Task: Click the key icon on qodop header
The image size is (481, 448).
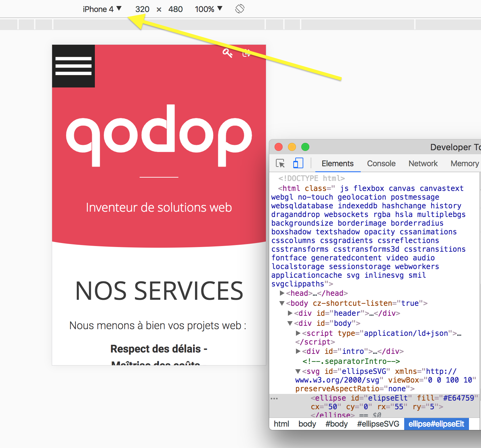Action: coord(228,53)
